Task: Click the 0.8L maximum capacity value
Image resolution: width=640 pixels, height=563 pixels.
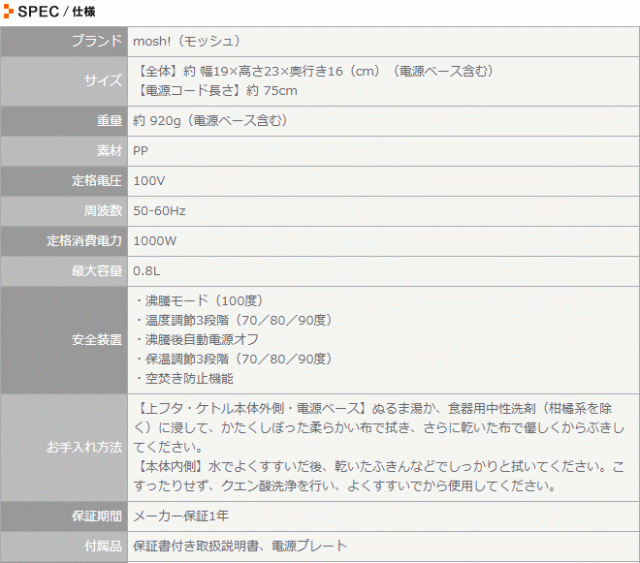Action: tap(148, 271)
